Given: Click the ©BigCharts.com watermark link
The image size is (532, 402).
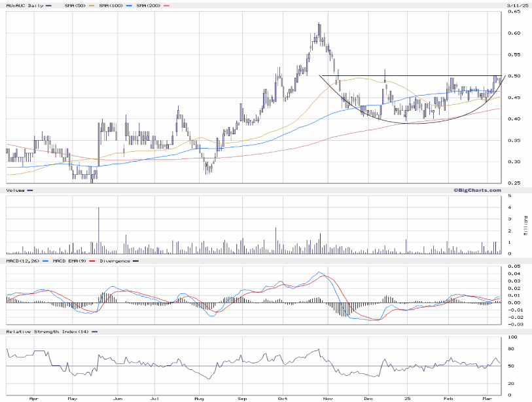Looking at the screenshot, I should [477, 190].
